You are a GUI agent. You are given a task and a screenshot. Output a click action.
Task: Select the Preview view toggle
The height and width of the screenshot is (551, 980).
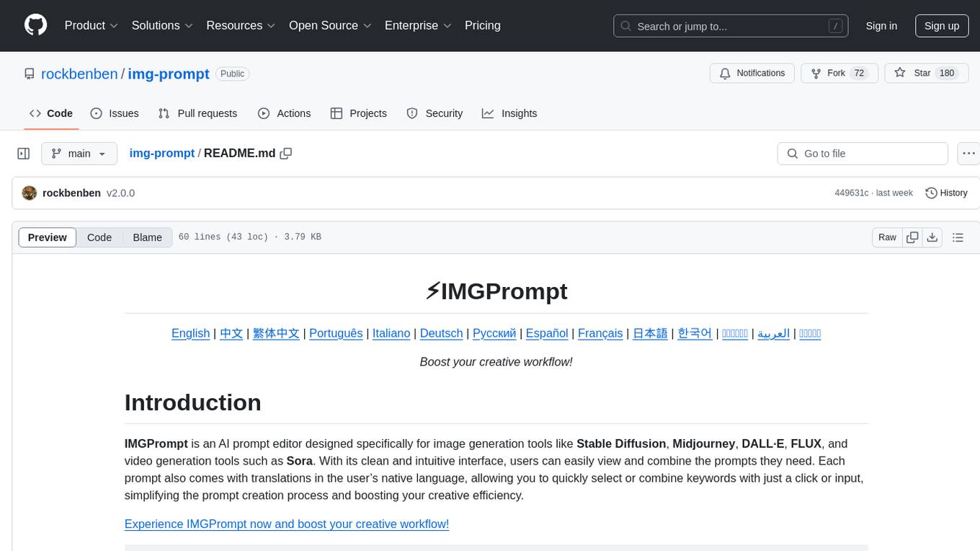click(x=48, y=237)
